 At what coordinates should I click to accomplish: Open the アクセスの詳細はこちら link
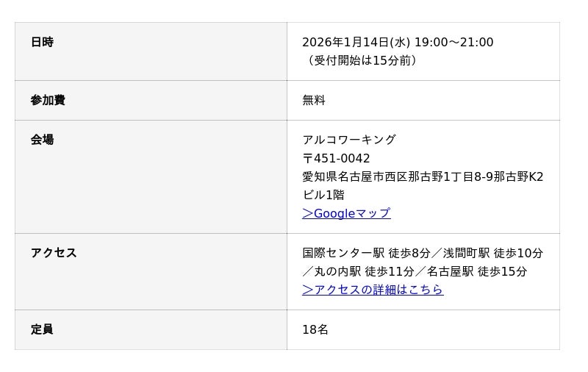(x=373, y=290)
